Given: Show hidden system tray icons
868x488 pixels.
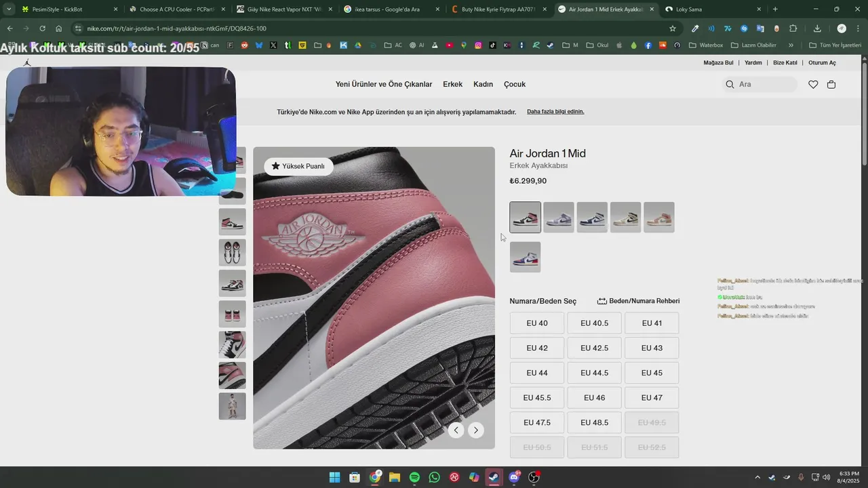Looking at the screenshot, I should point(757,477).
